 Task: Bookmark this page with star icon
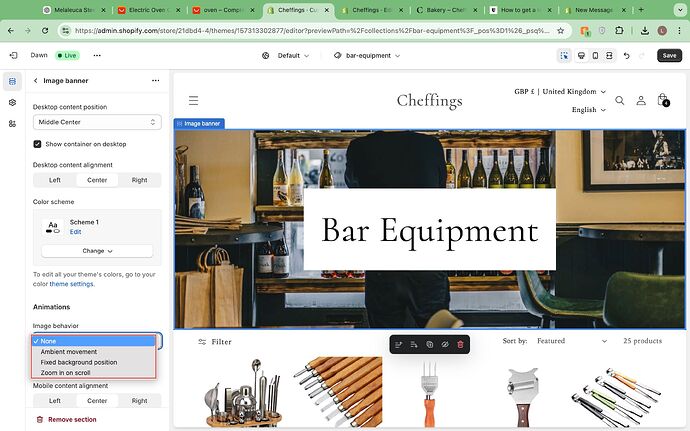(x=560, y=30)
